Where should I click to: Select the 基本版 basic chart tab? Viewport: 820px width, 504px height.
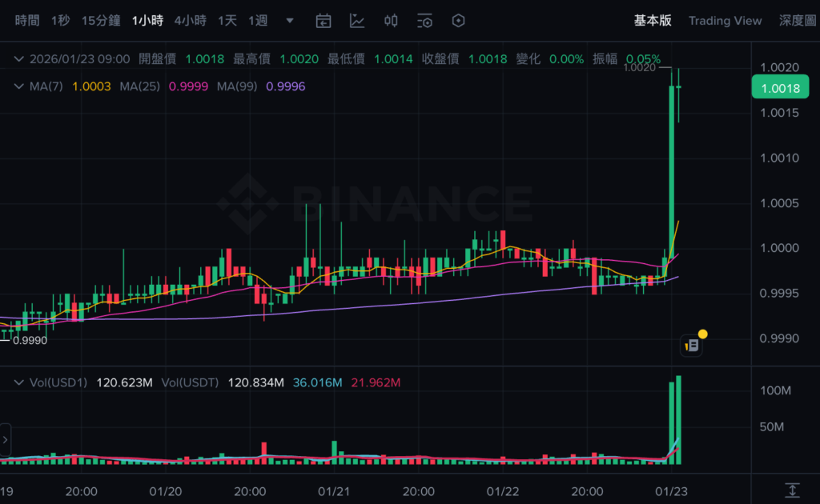653,21
